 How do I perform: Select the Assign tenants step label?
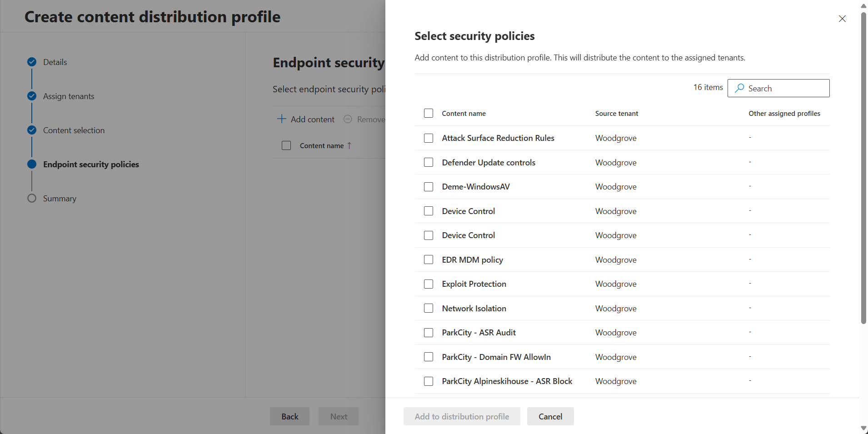pyautogui.click(x=69, y=96)
